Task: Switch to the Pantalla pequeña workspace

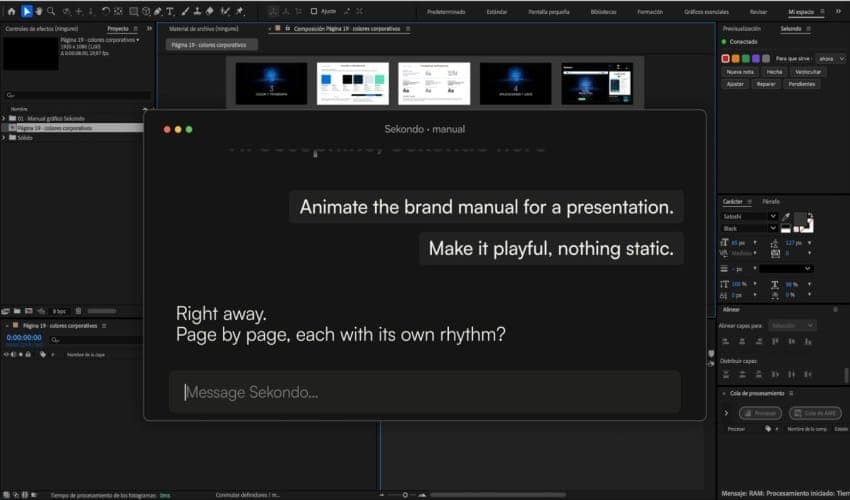Action: pyautogui.click(x=549, y=12)
